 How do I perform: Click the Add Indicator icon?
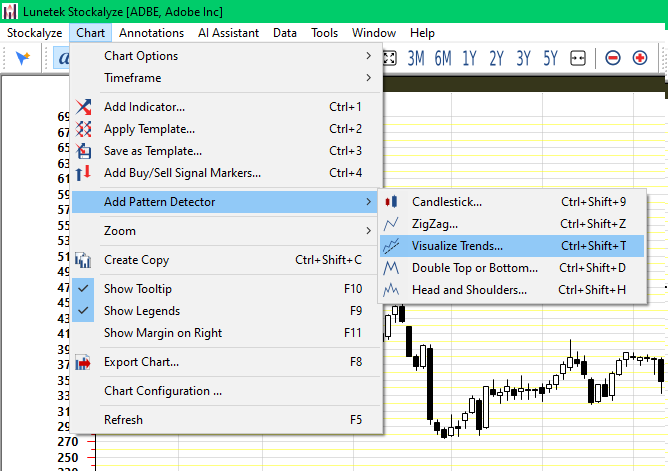tap(83, 107)
